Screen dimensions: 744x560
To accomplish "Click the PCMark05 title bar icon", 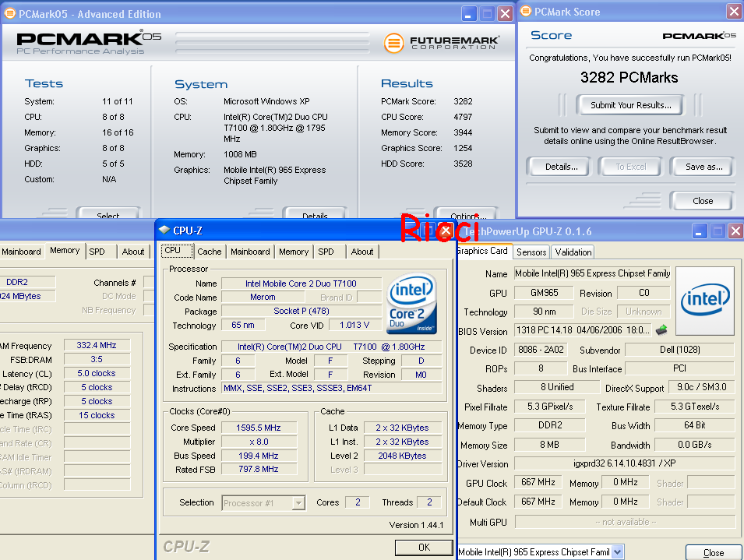I will (10, 13).
